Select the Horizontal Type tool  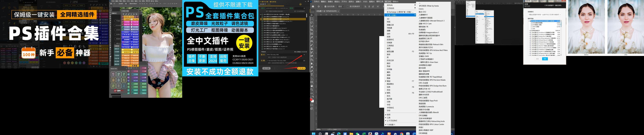point(312,75)
